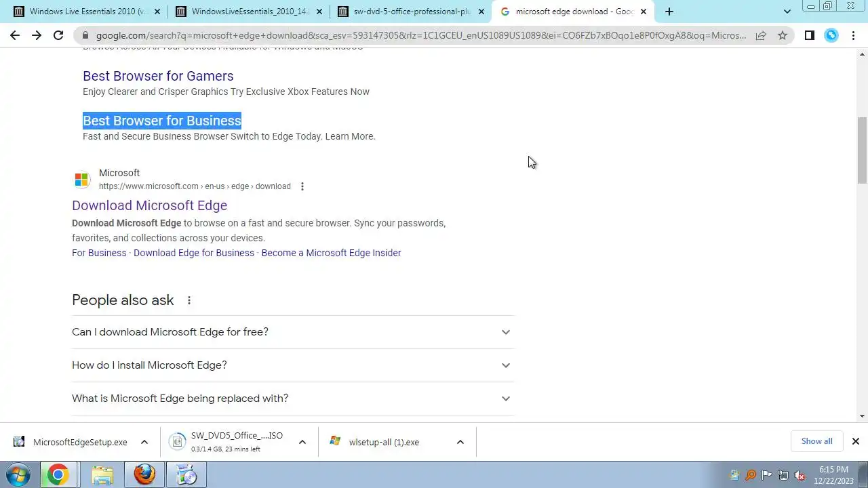This screenshot has width=868, height=488.
Task: Open Best Browser for Gamers link
Action: (x=158, y=76)
